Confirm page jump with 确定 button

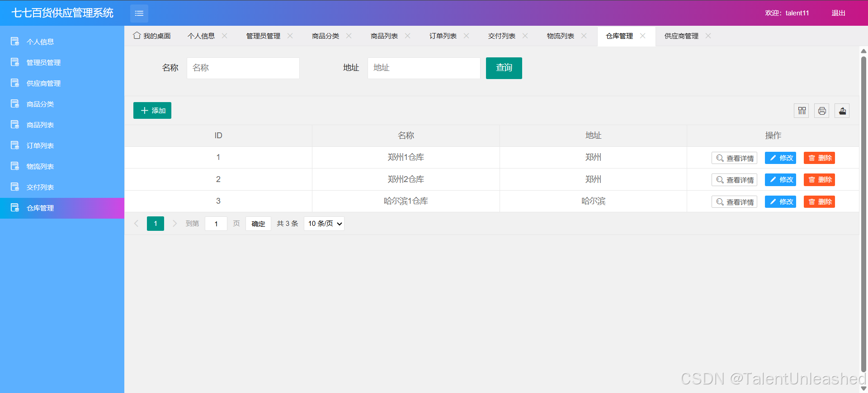(258, 224)
